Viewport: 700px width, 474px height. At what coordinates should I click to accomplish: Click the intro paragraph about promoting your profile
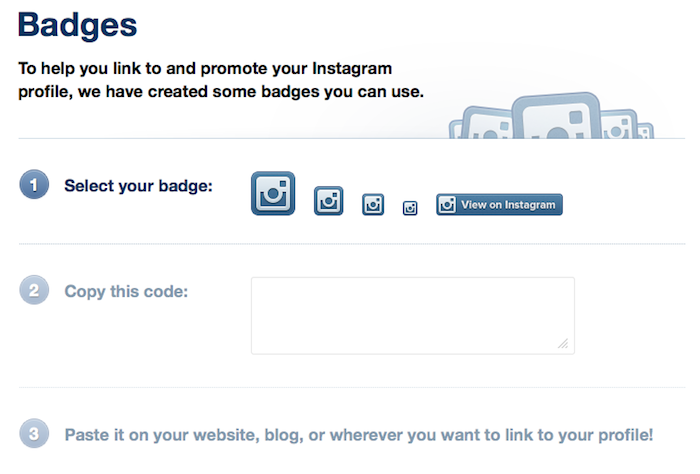click(x=220, y=81)
